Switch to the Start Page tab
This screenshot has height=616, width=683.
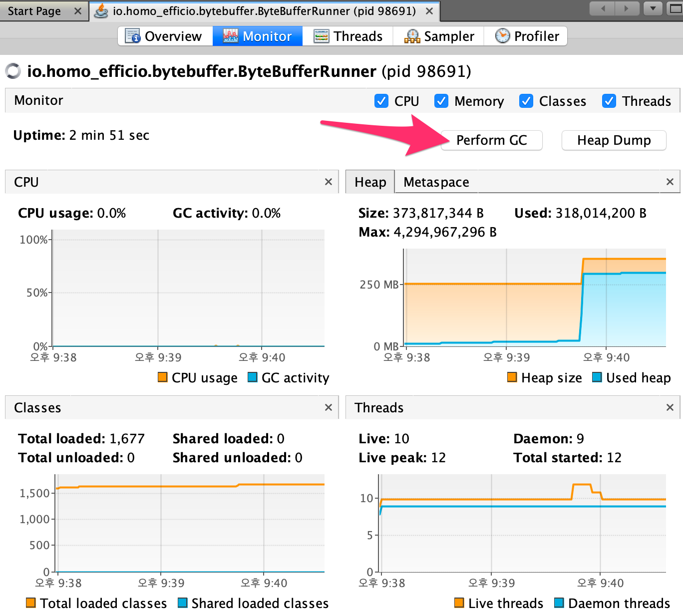[34, 11]
